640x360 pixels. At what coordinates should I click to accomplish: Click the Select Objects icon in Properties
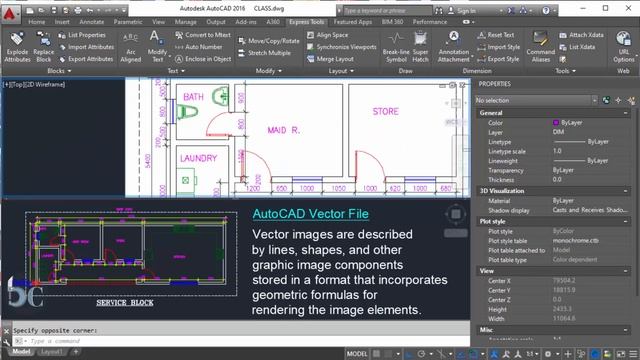coord(618,100)
